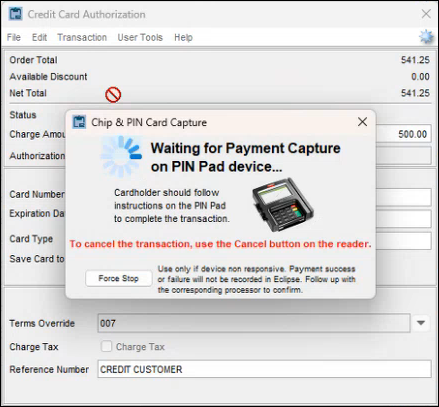
Task: Click the red cancel transaction warning text
Action: (220, 244)
